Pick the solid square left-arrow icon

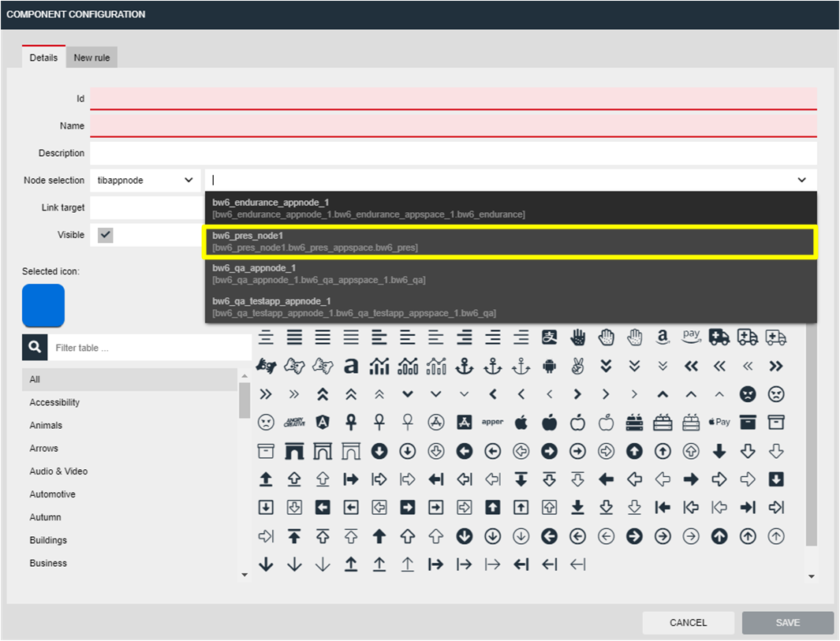tap(323, 507)
